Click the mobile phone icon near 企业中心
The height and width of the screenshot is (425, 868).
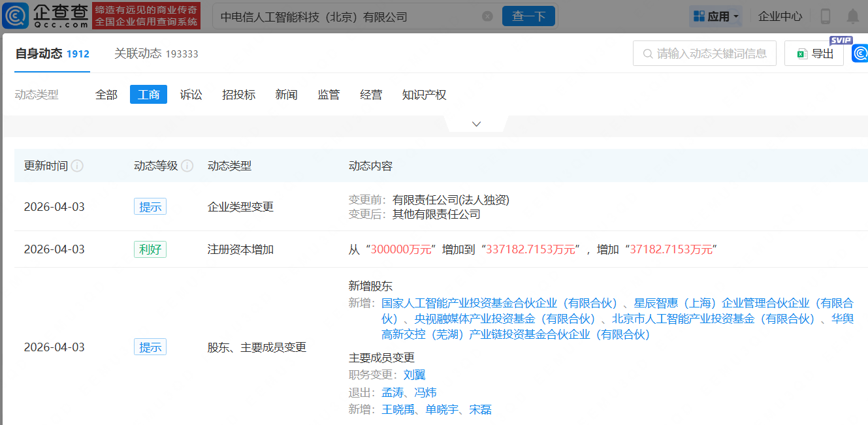(824, 16)
